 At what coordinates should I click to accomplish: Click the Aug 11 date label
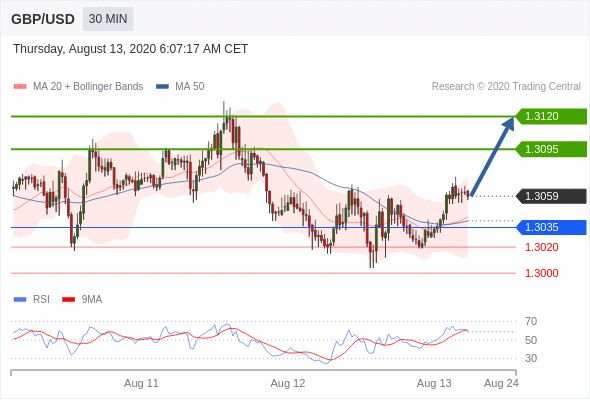(141, 383)
